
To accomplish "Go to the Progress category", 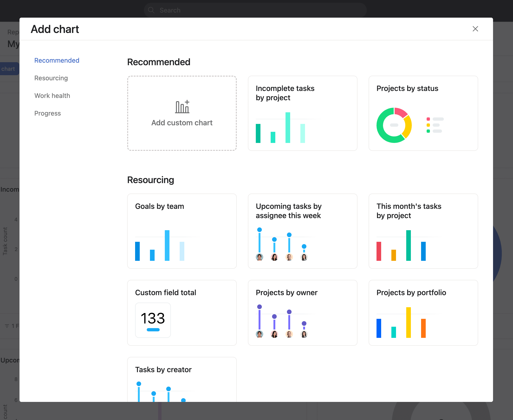I will tap(47, 113).
